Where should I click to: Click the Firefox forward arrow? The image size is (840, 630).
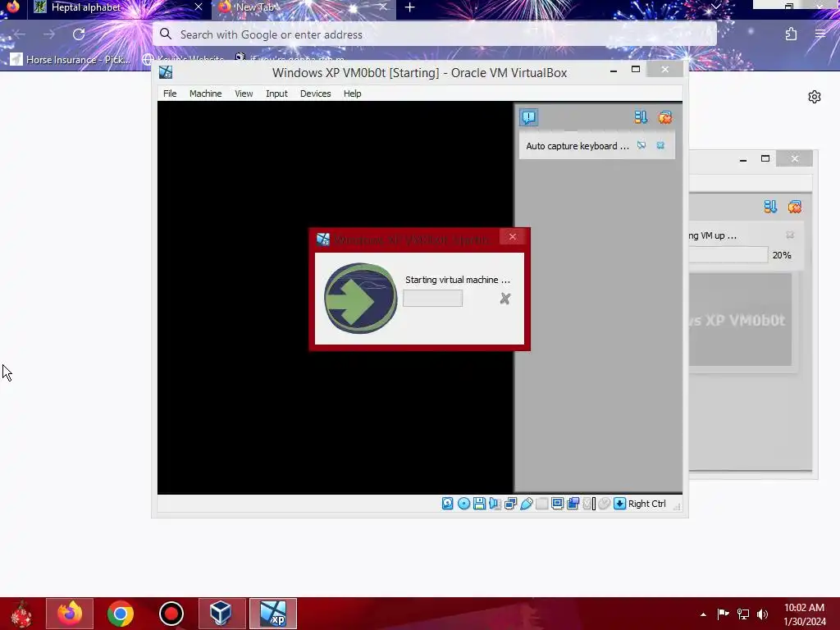click(x=49, y=34)
